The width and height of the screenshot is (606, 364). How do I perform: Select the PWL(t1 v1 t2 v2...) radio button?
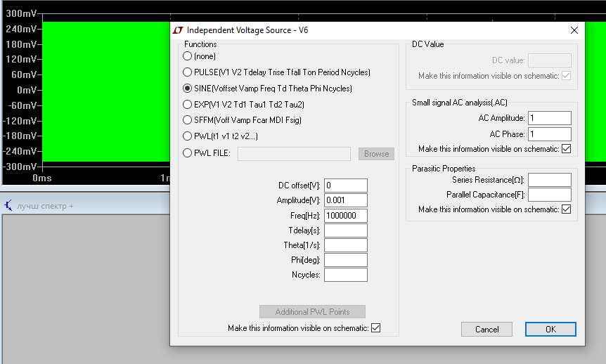click(188, 136)
